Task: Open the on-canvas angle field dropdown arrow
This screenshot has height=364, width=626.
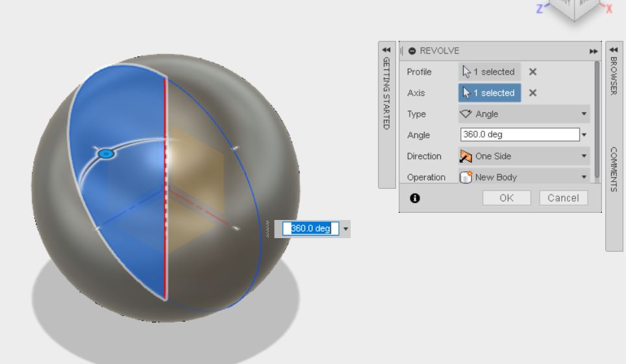Action: (x=345, y=229)
